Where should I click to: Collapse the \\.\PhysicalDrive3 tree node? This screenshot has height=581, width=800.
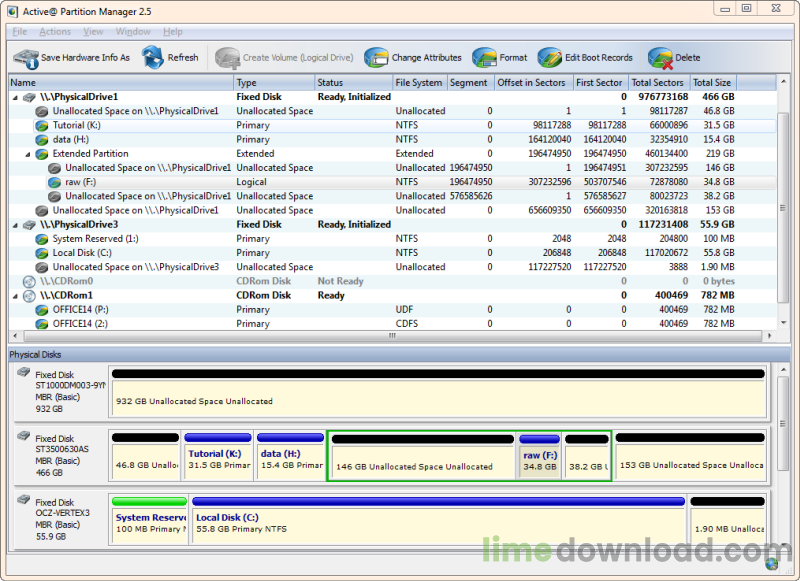pos(13,224)
